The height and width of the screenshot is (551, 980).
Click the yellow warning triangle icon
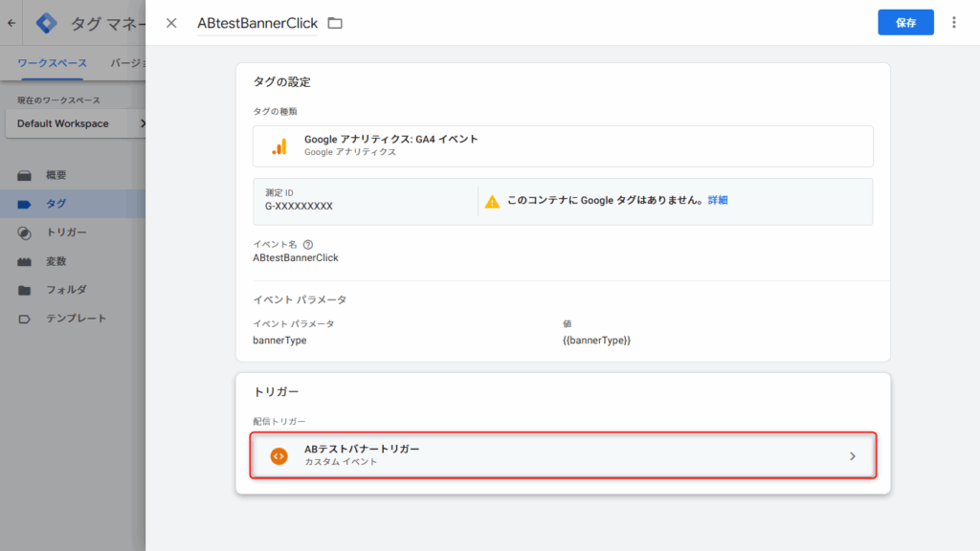[x=492, y=201]
